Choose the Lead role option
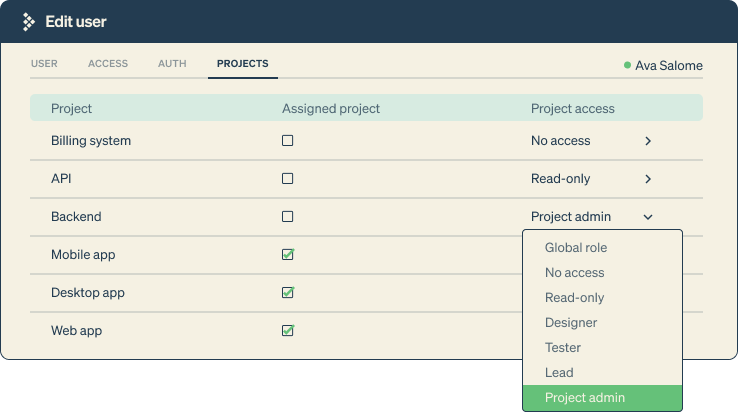This screenshot has height=412, width=738. (559, 373)
